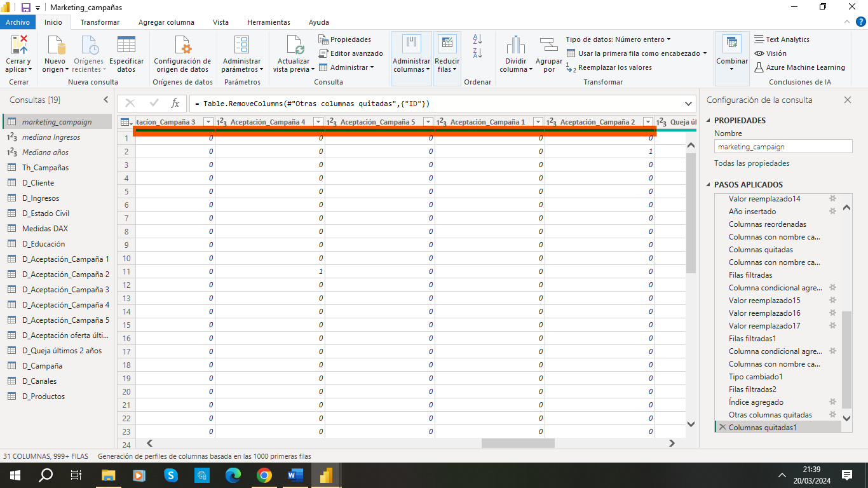
Task: Sort ascending A to Z
Action: [478, 39]
